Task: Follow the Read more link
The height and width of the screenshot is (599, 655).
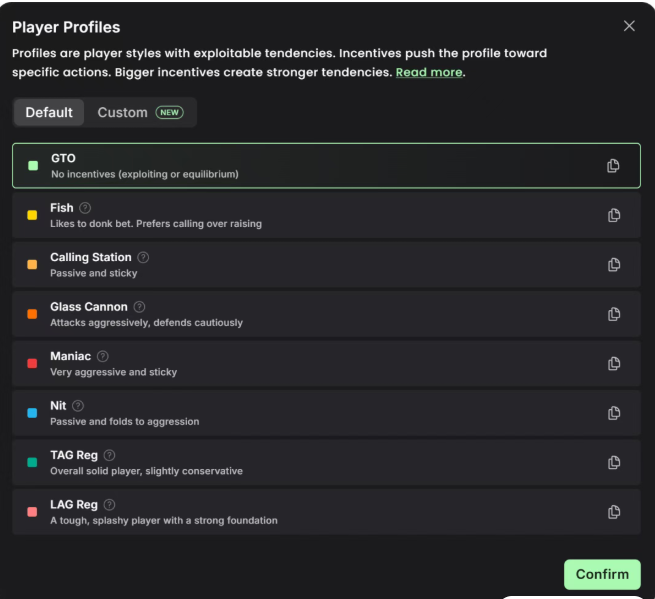Action: [x=429, y=72]
